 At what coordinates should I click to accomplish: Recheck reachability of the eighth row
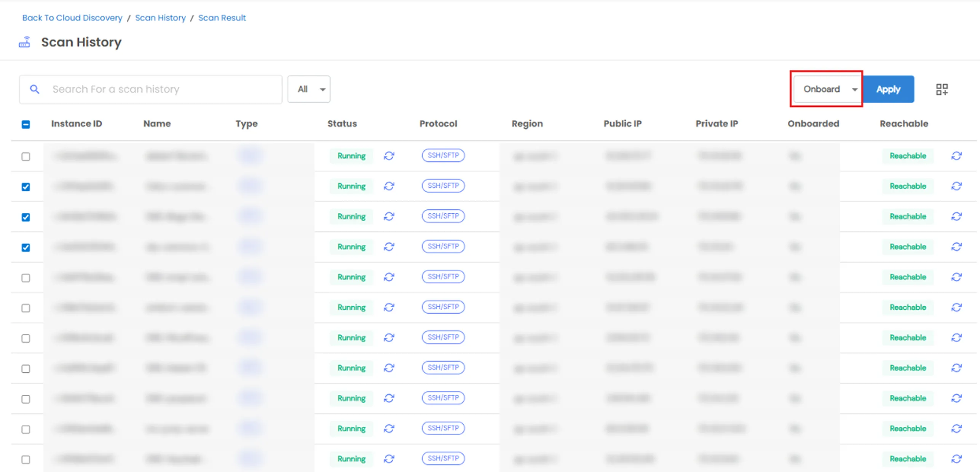956,368
